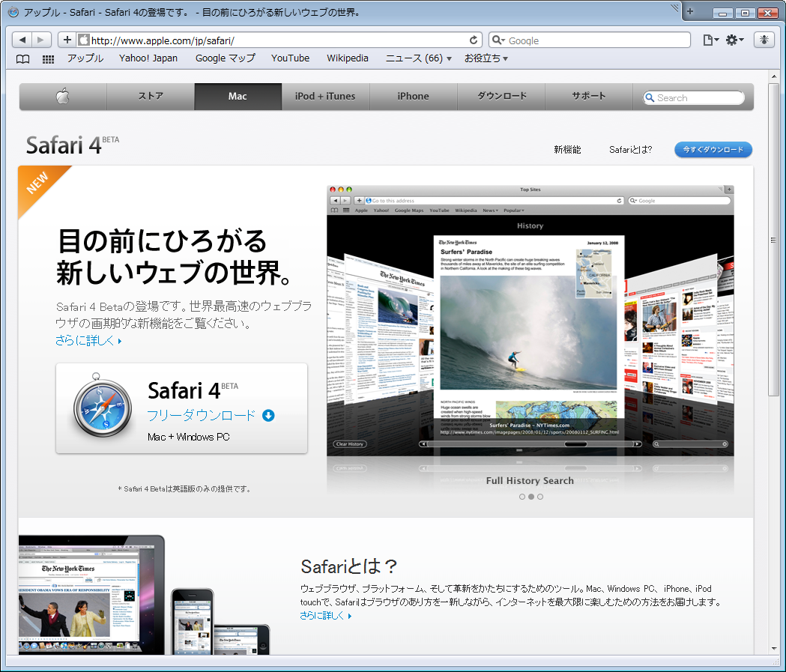Viewport: 786px width, 672px height.
Task: Click the vertical scrollbar thumb
Action: click(x=773, y=240)
